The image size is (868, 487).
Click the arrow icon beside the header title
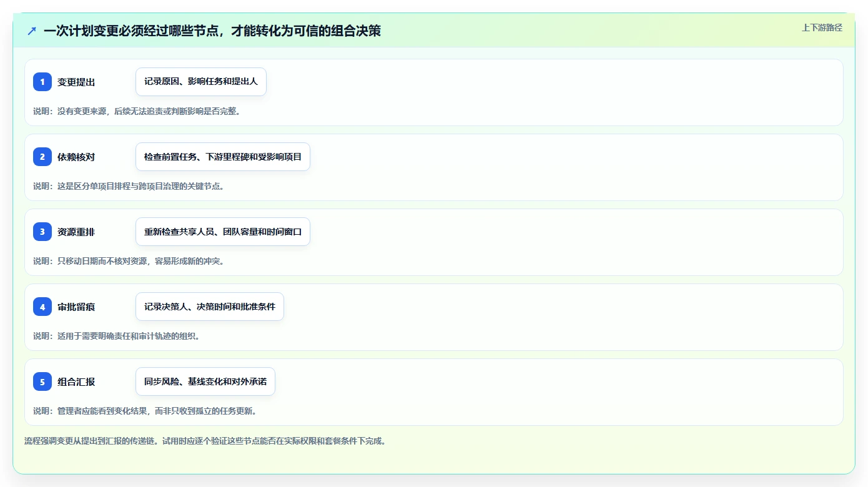tap(32, 31)
